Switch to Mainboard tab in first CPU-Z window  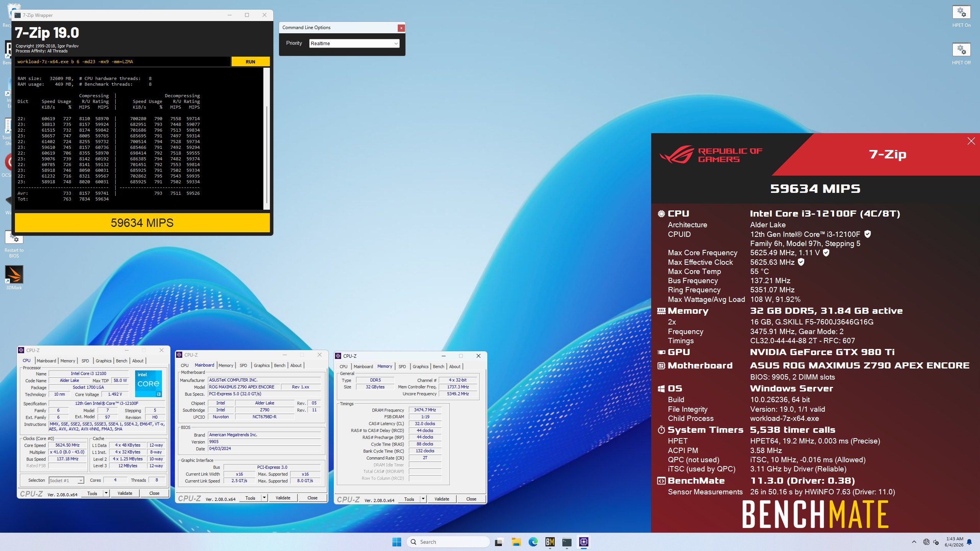click(46, 361)
